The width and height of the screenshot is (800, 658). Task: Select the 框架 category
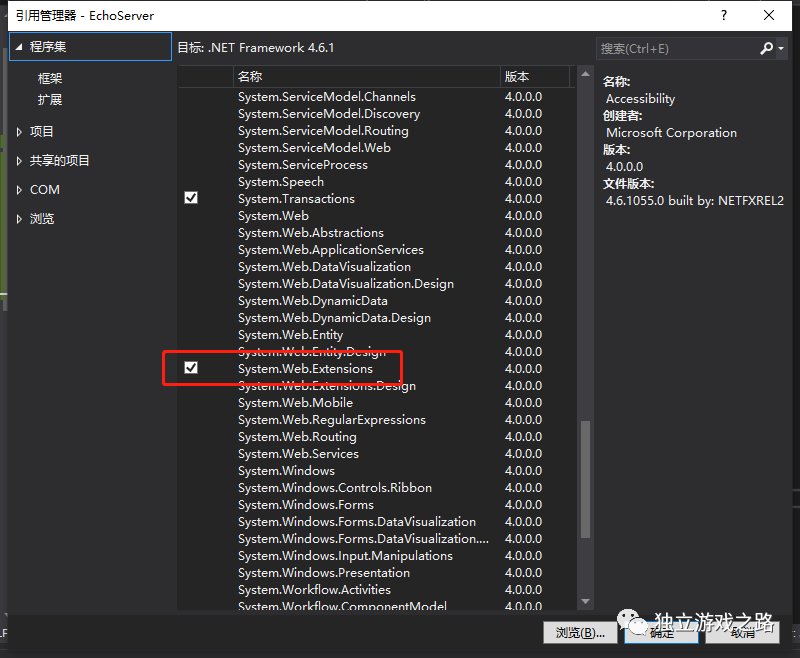point(50,78)
